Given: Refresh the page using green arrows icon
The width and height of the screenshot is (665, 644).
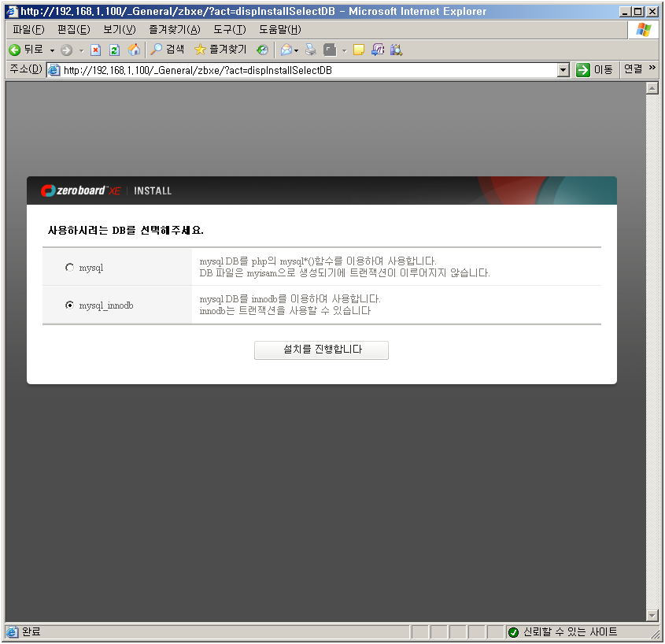Looking at the screenshot, I should pyautogui.click(x=115, y=50).
